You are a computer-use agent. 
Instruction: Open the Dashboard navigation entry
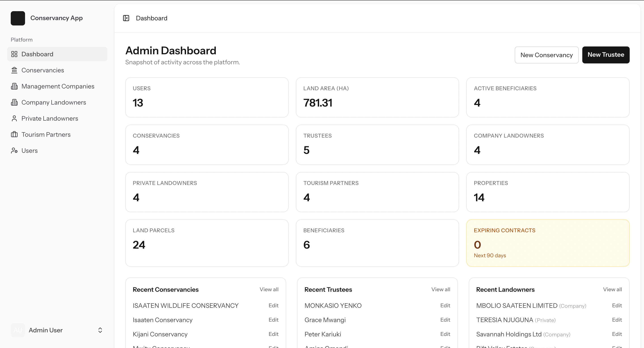coord(37,54)
